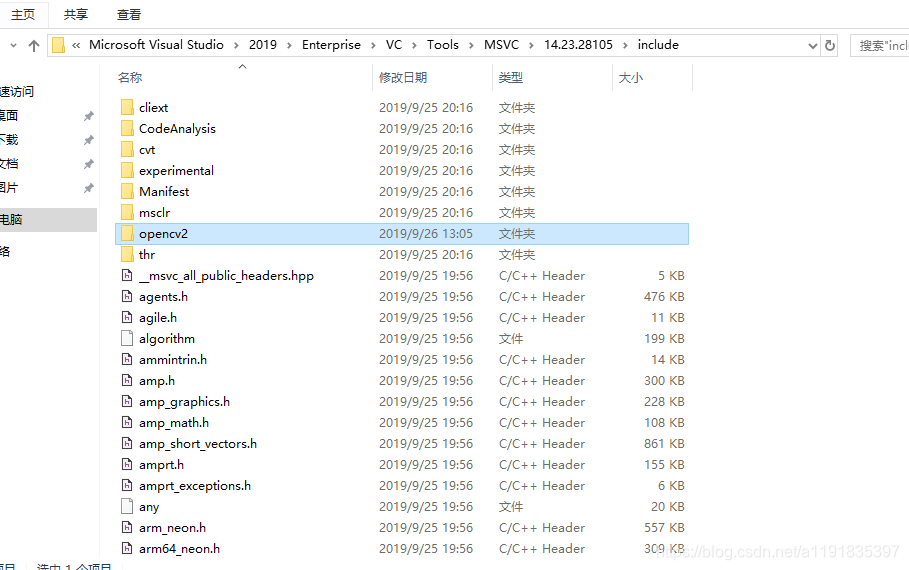Select the CodeAnalysis folder icon
This screenshot has height=570, width=909.
tap(128, 128)
